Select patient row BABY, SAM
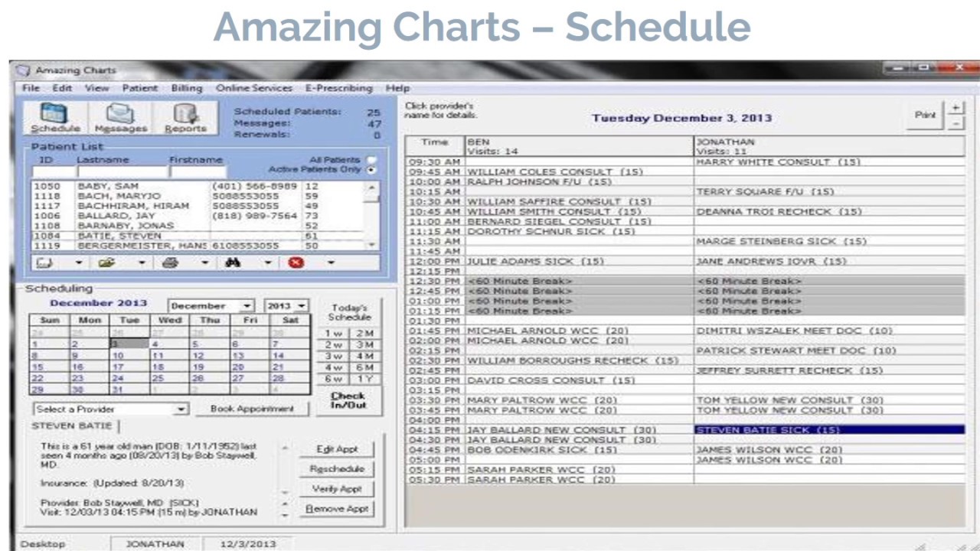Viewport: 980px width, 551px height. (x=198, y=187)
